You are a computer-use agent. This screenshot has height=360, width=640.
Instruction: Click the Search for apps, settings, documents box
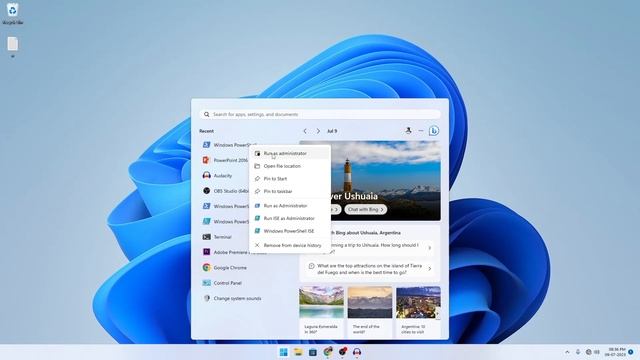(320, 115)
